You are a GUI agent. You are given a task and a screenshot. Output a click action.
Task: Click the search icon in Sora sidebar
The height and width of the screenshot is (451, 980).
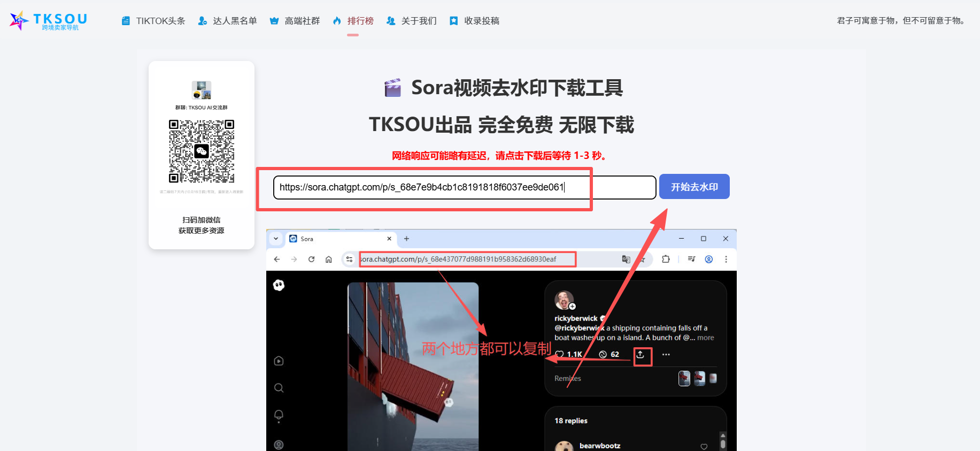[x=279, y=388]
